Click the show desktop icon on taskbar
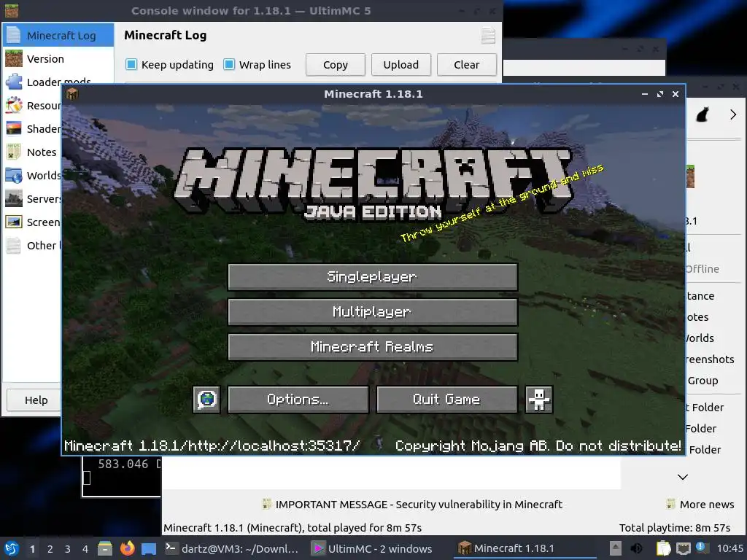This screenshot has height=560, width=747. coord(149,548)
